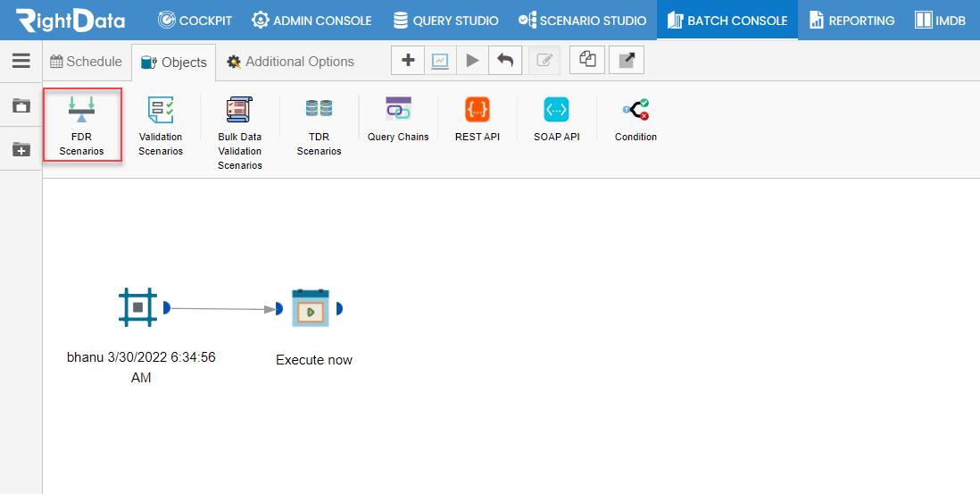Add a SOAP API object
Image resolution: width=980 pixels, height=494 pixels.
(556, 109)
